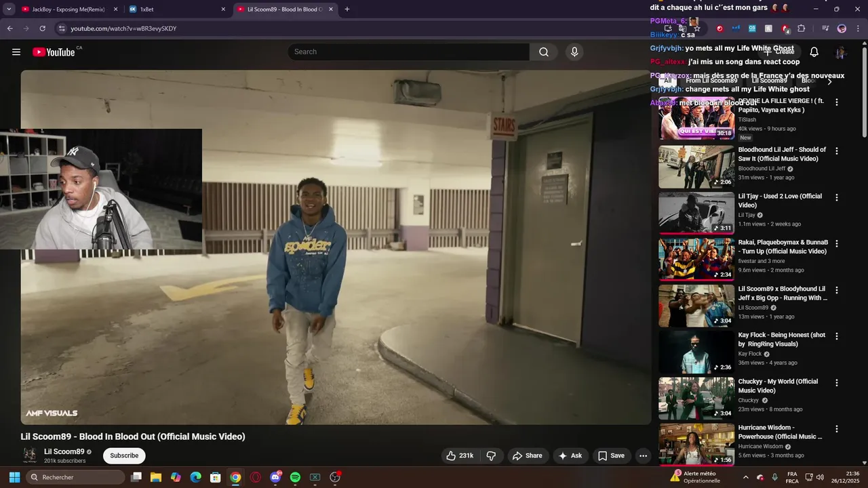Open options menu for Running With video
This screenshot has width=868, height=488.
pos(837,290)
